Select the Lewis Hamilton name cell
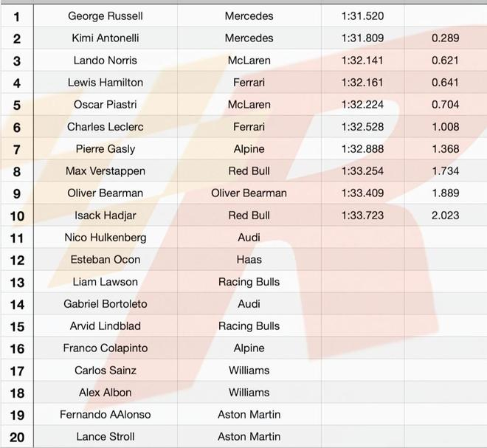487x448 pixels. point(106,82)
